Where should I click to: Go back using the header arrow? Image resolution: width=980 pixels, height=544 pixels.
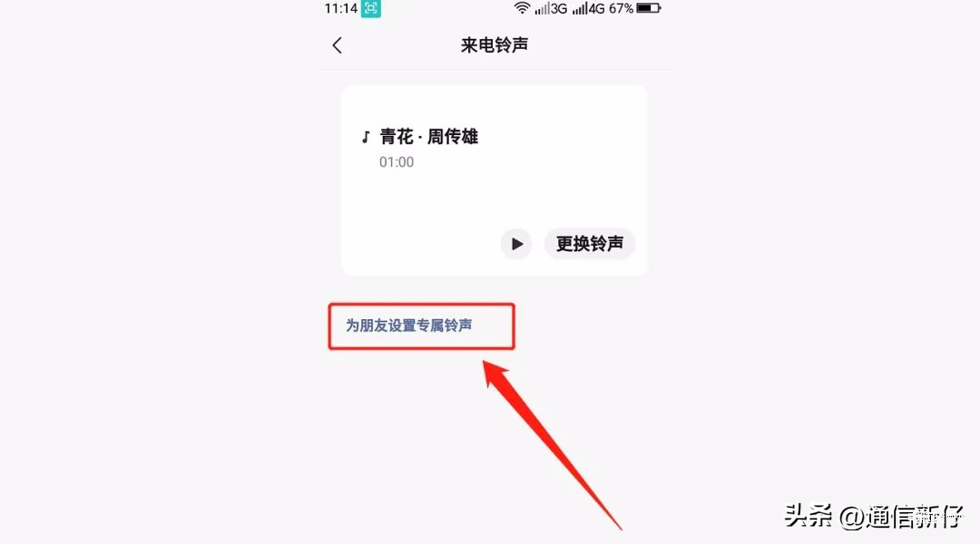pyautogui.click(x=337, y=45)
